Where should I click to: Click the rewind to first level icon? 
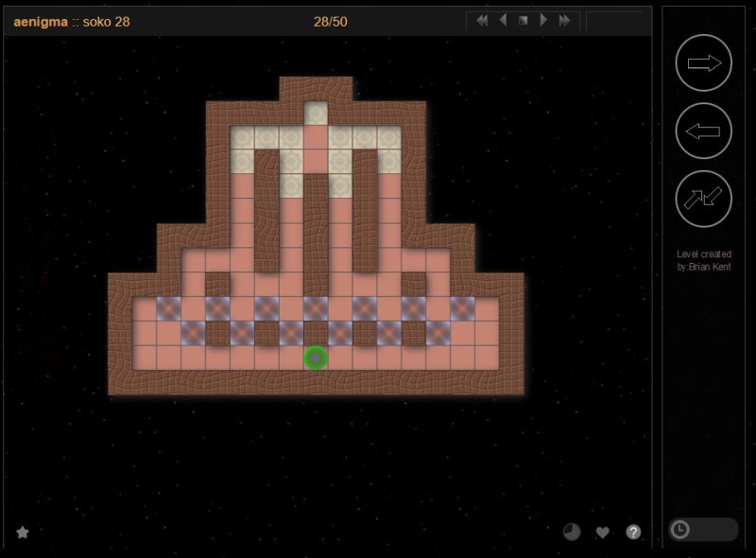click(482, 20)
